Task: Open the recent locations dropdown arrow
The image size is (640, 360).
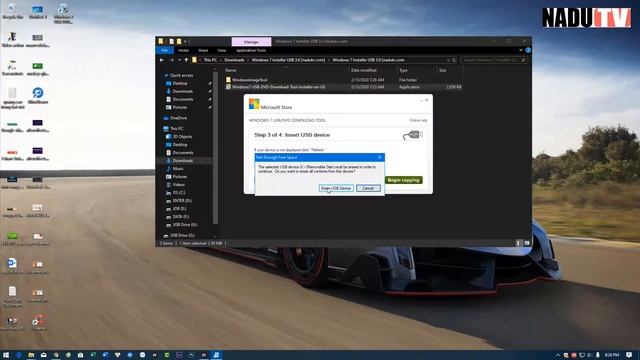Action: click(x=179, y=60)
